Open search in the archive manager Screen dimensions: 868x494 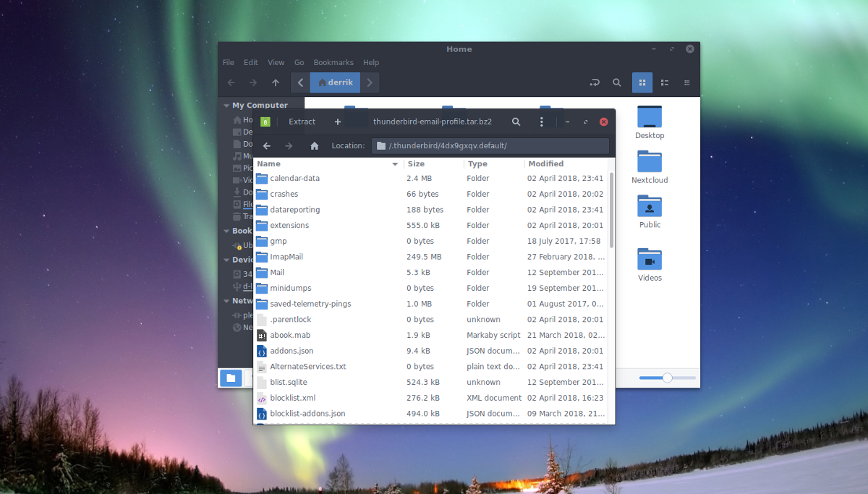[516, 122]
